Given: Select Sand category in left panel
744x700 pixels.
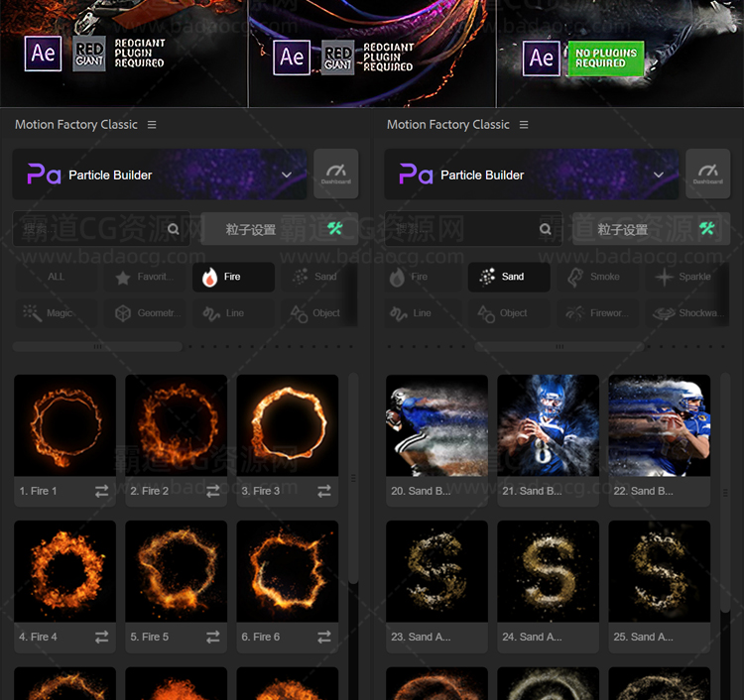Looking at the screenshot, I should (x=316, y=277).
